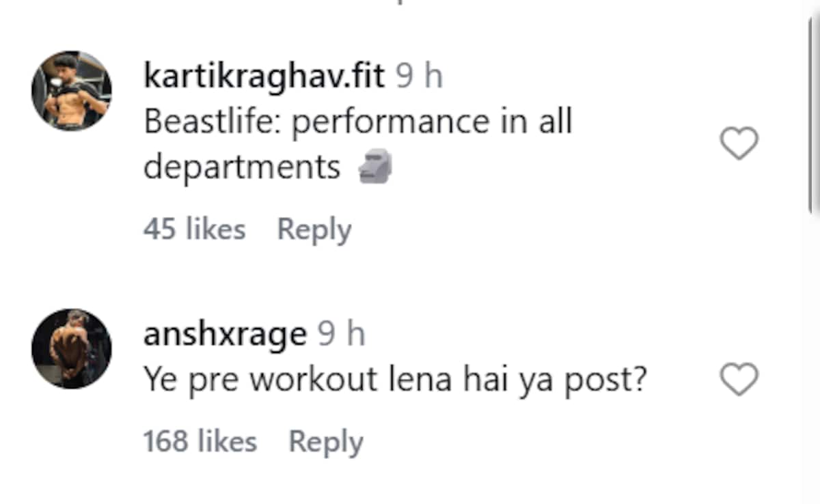This screenshot has height=504, width=820.
Task: Tap the heart on anshxrage's comment
Action: pos(739,379)
